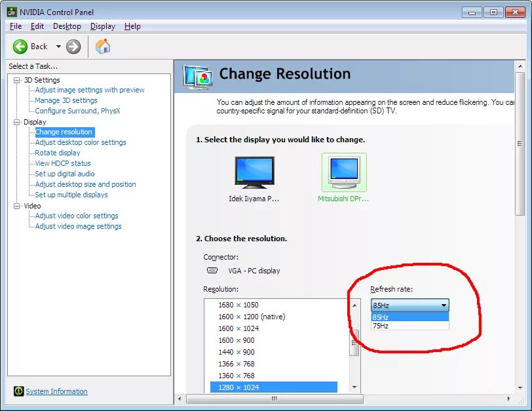Click resolution list scroll up arrow
The height and width of the screenshot is (411, 532).
point(354,305)
